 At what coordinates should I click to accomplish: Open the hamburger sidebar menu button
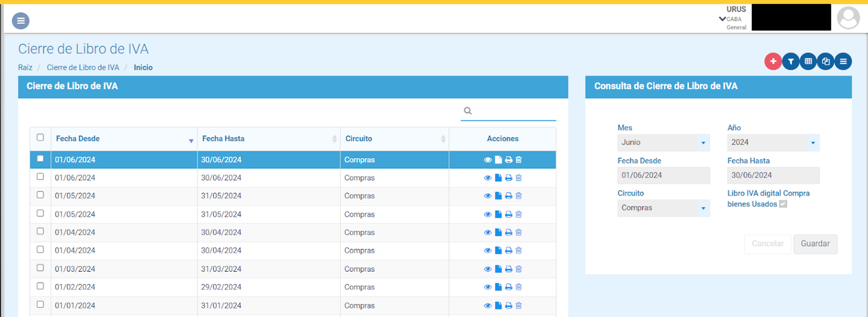[x=21, y=21]
